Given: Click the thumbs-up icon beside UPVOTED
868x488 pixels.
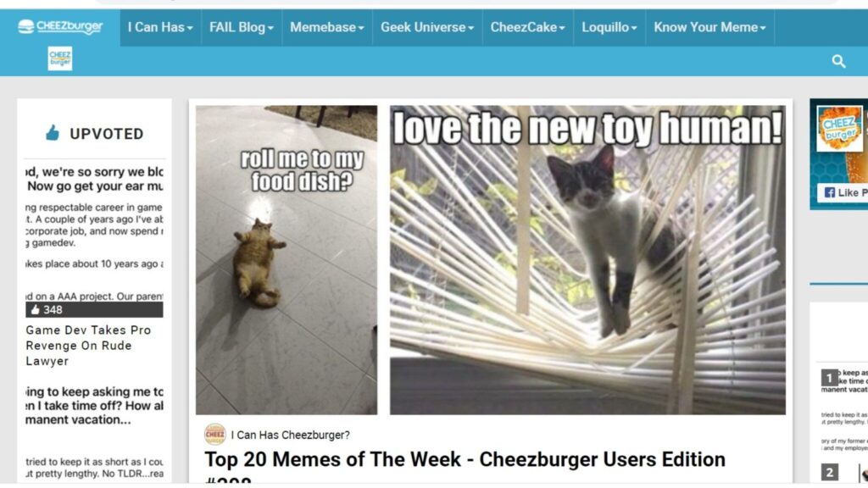Looking at the screenshot, I should [53, 133].
